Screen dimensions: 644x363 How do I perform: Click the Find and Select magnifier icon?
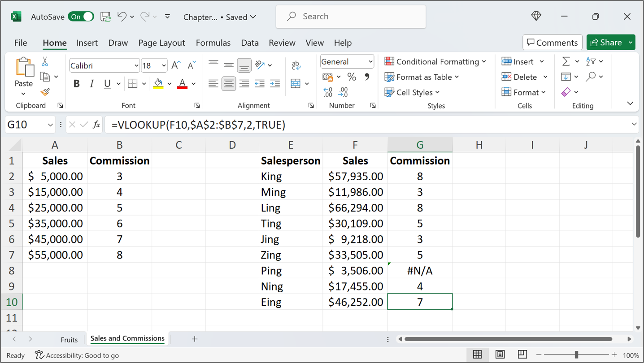pyautogui.click(x=591, y=77)
